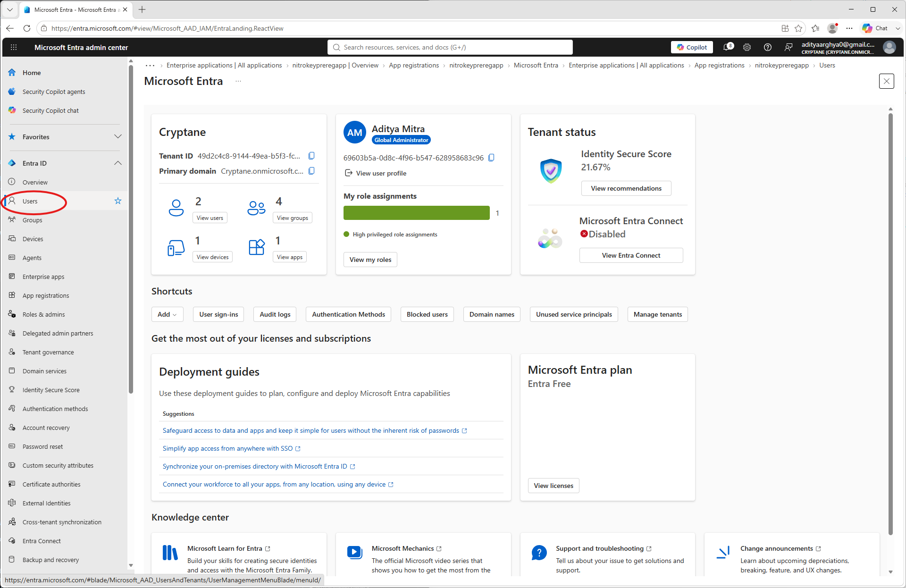This screenshot has height=588, width=906.
Task: Click the Enterprise apps sidebar icon
Action: 12,277
